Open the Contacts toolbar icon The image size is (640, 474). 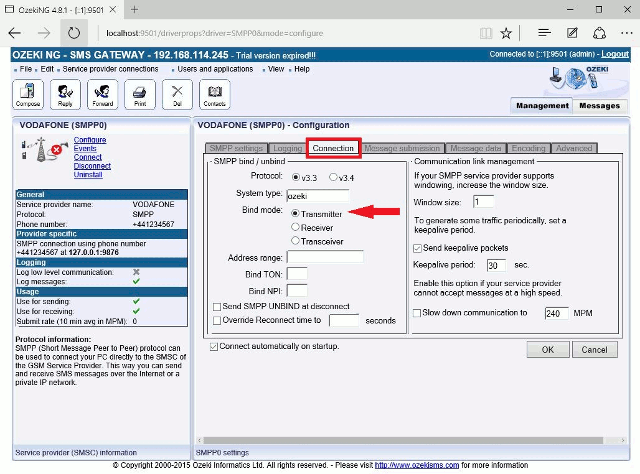point(215,95)
